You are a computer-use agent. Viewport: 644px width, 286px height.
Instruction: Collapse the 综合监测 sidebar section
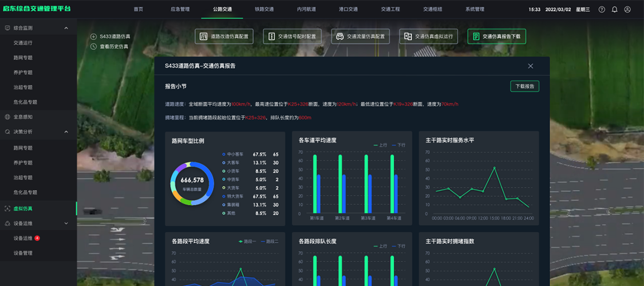tap(66, 28)
